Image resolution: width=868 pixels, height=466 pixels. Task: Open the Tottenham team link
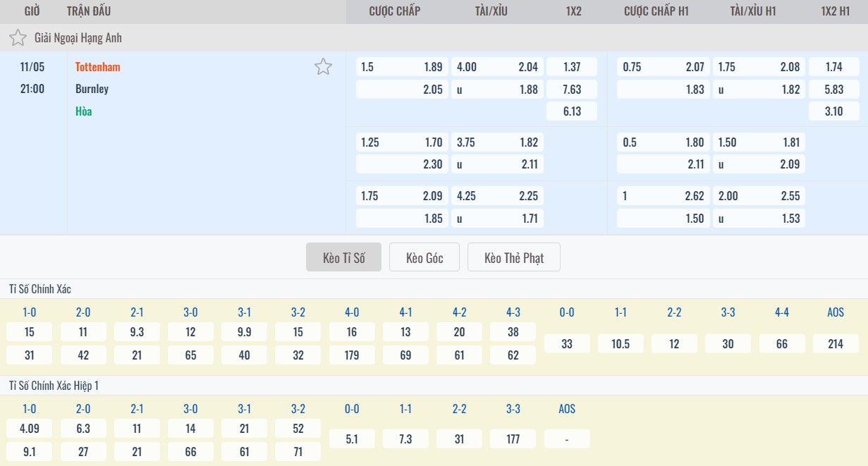(98, 67)
